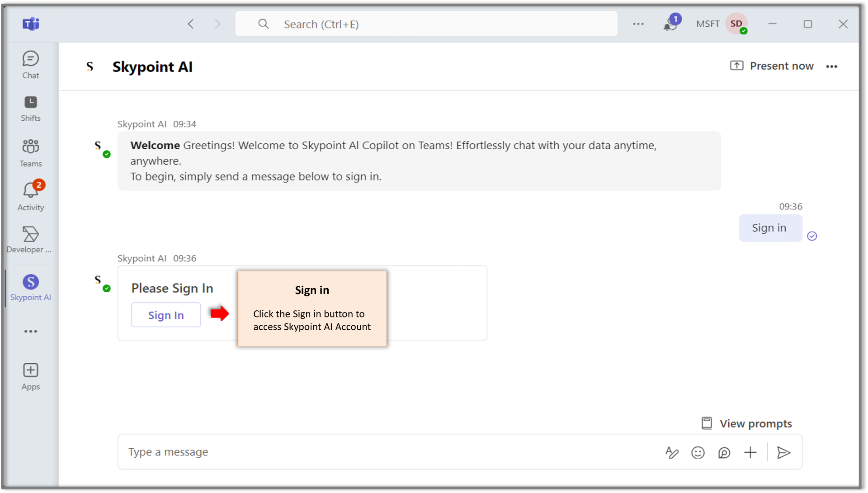
Task: Open the Apps store
Action: [31, 376]
